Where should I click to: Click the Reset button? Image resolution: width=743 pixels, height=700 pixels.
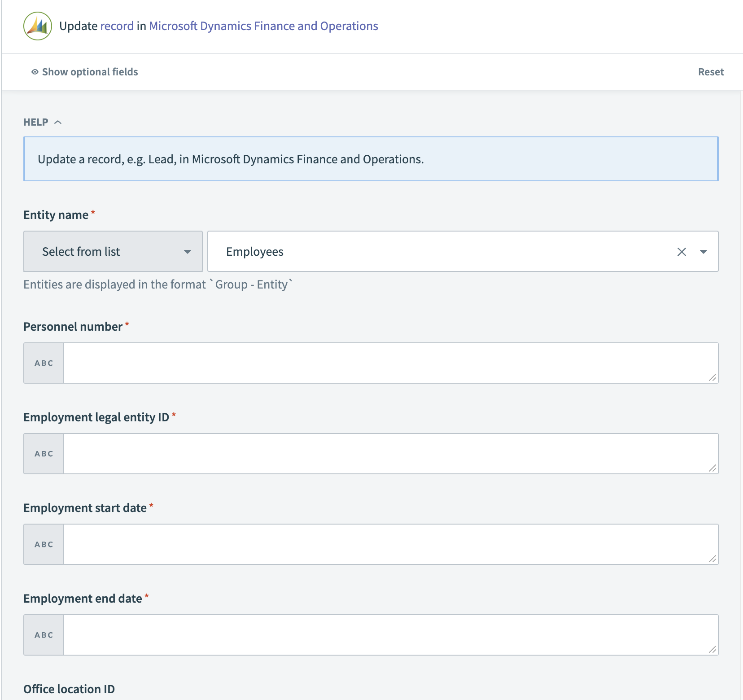coord(711,72)
